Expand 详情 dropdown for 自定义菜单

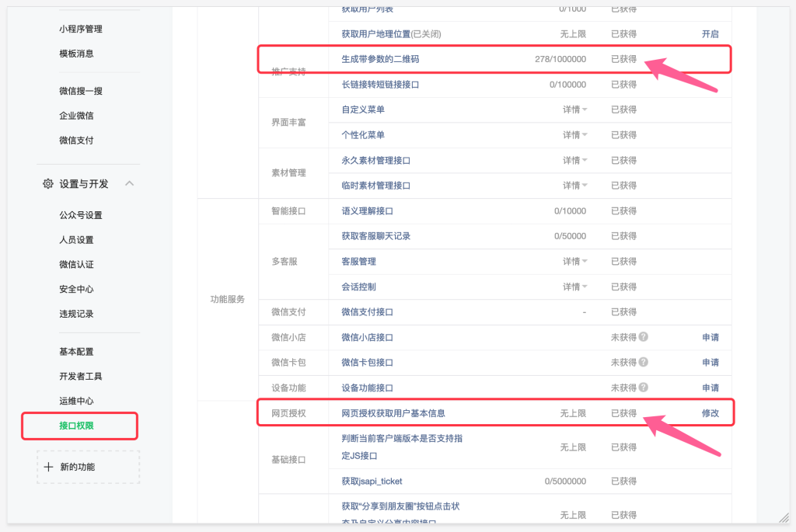tap(574, 110)
